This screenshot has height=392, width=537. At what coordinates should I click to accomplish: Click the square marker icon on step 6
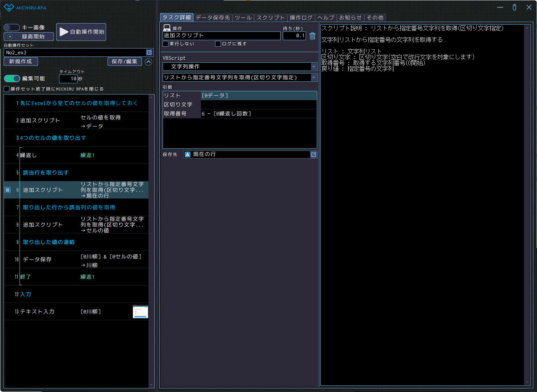(8, 190)
